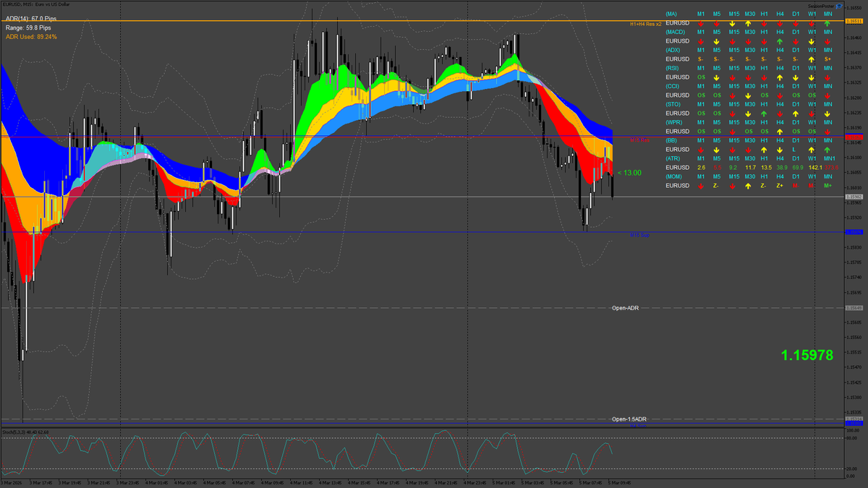868x488 pixels.
Task: Click the L signal in BB row under D1
Action: click(794, 149)
